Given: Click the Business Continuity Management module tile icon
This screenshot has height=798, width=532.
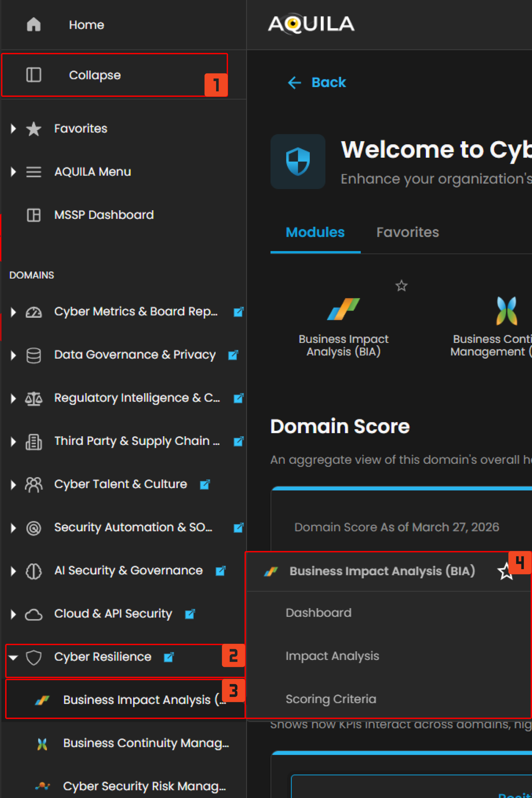Looking at the screenshot, I should point(506,311).
